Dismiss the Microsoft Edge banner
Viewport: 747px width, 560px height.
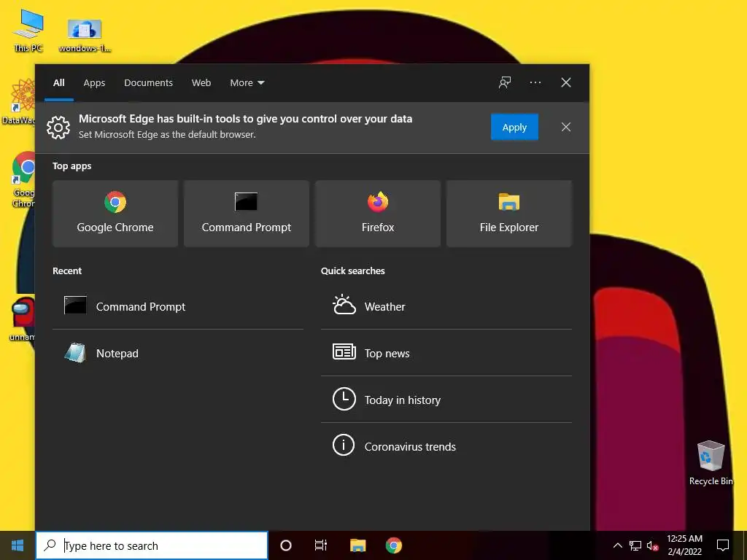[x=565, y=127]
